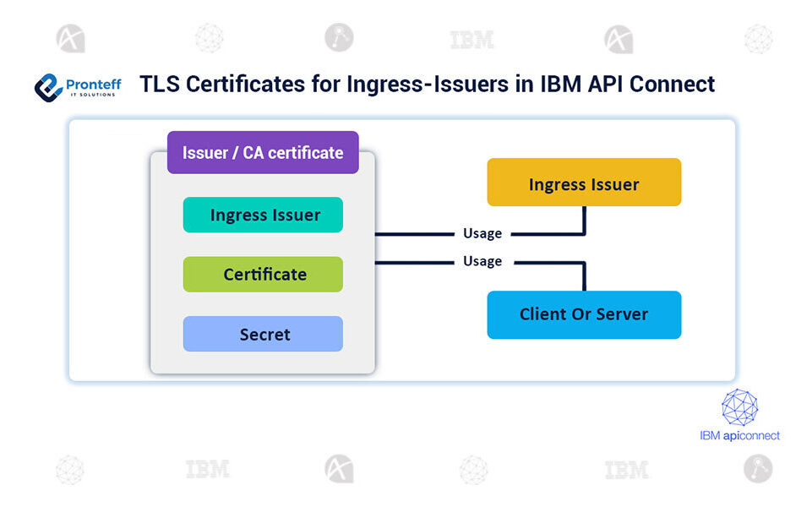Click the upper Usage connector label
812x507 pixels.
point(482,233)
